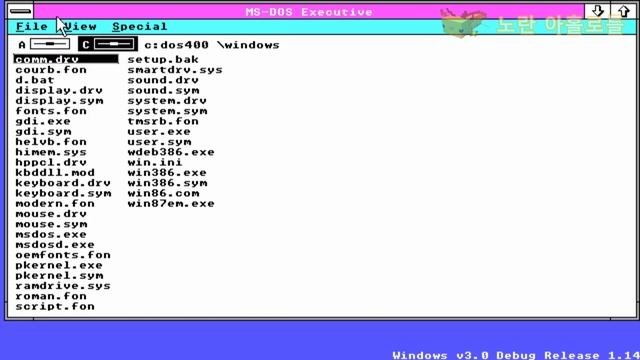Select gdi.exe file

tap(43, 121)
